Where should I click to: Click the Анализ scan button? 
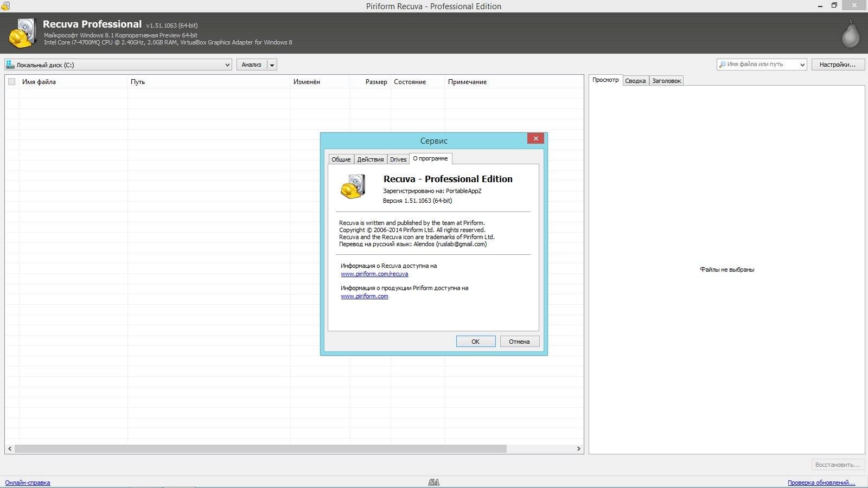tap(252, 65)
